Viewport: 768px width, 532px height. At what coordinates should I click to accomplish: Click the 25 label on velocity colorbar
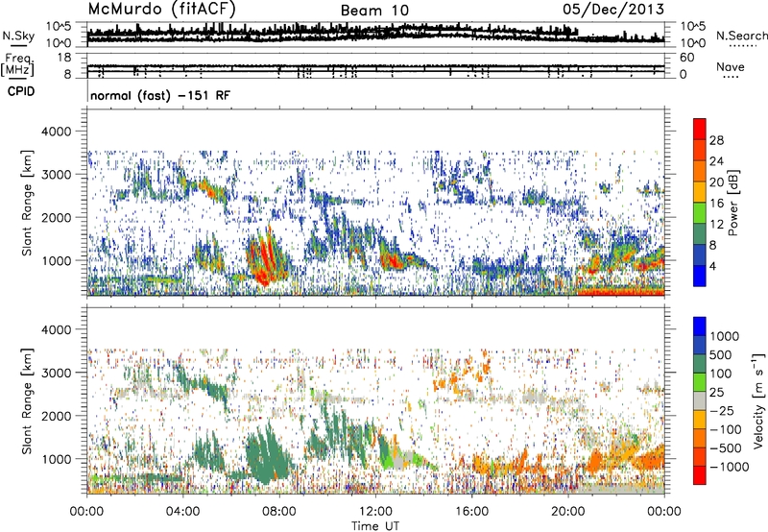tap(716, 393)
